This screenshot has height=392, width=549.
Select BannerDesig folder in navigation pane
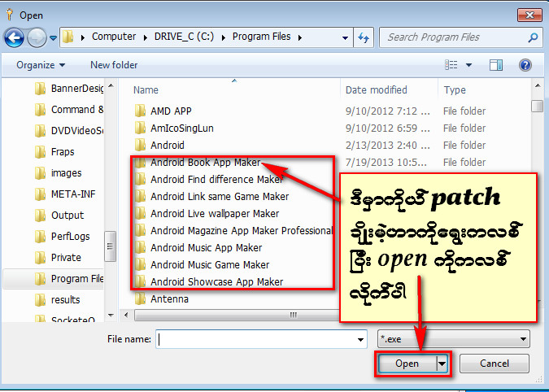click(x=69, y=89)
